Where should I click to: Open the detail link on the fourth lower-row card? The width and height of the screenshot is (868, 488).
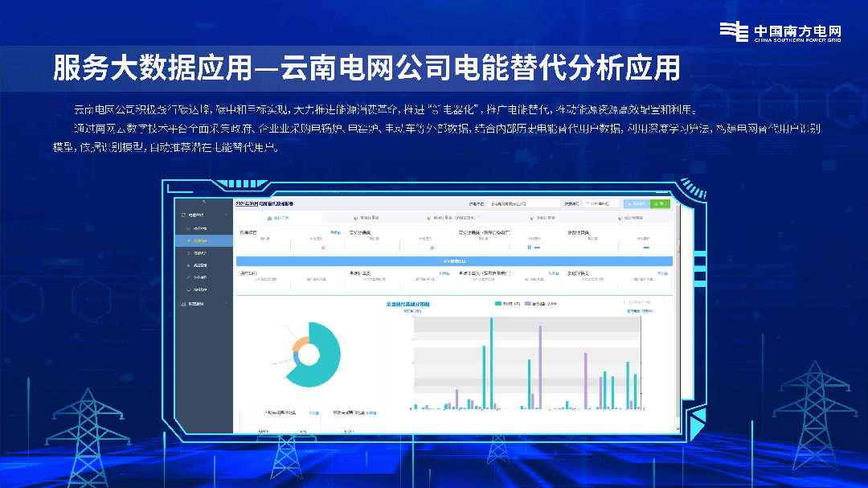662,273
